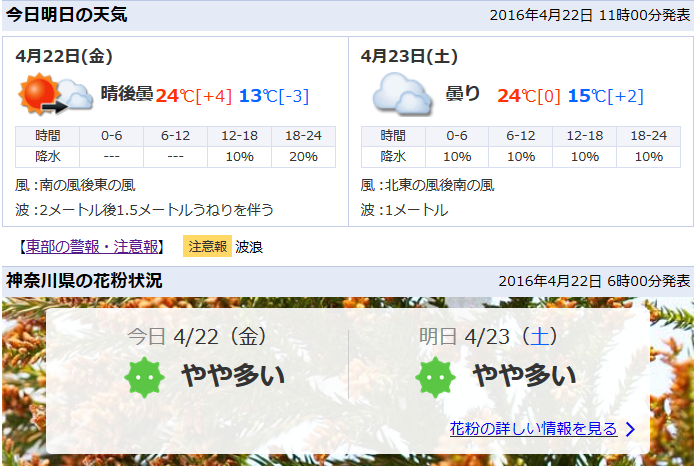Click the 時間 header in April 23 table
Screen dimensions: 695x471
[393, 136]
